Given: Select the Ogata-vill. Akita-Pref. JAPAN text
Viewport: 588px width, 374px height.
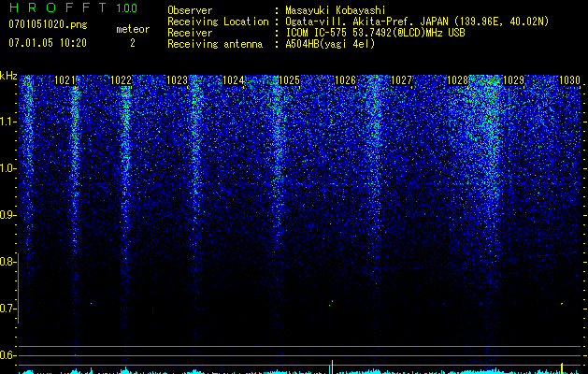Looking at the screenshot, I should tap(366, 22).
